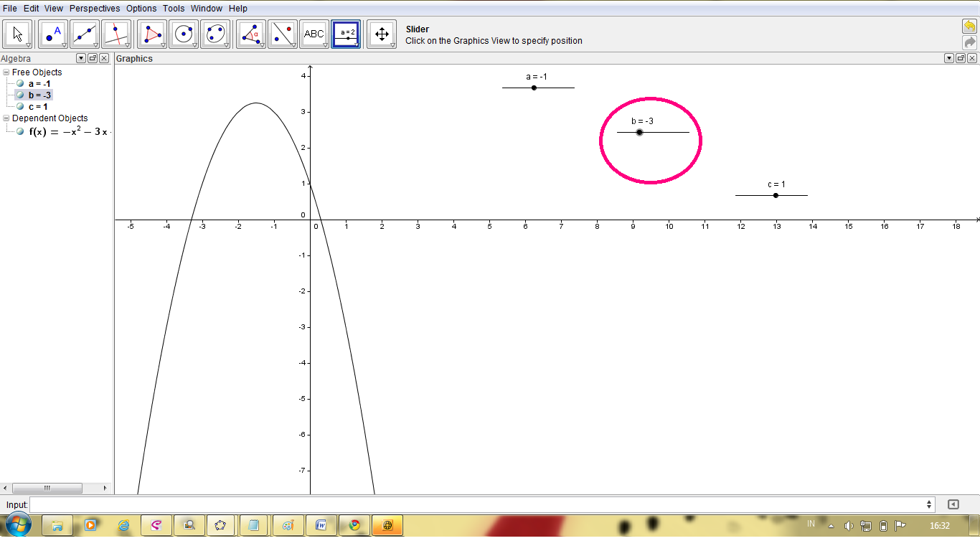Open dropdown triangle on the Polygon tool
Image resolution: width=980 pixels, height=551 pixels.
(163, 45)
